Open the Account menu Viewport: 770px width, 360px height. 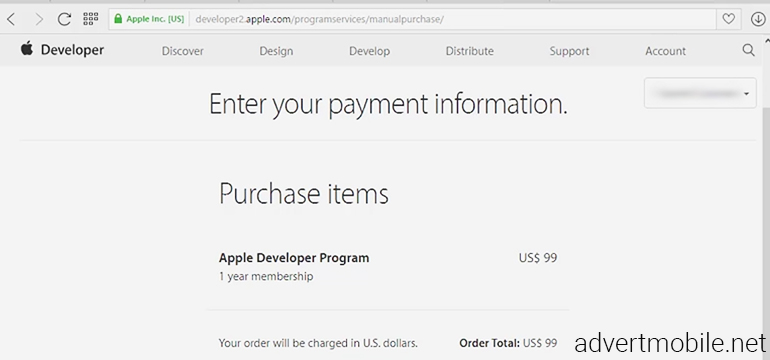(665, 51)
